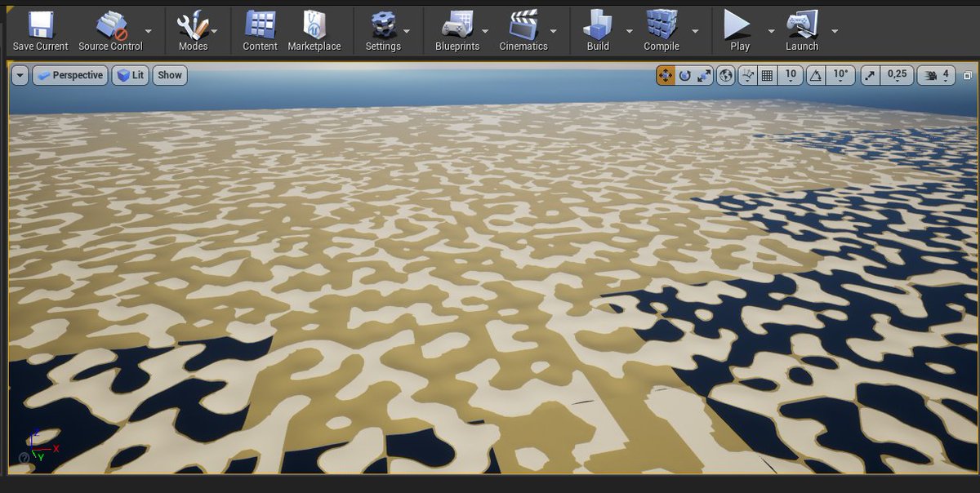Build the level lighting
This screenshot has width=980, height=493.
click(599, 29)
